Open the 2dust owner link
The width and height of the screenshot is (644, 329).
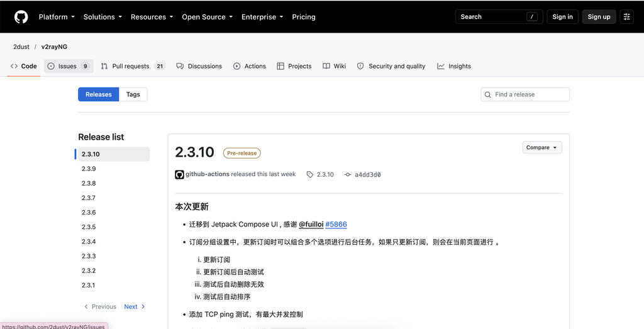(21, 47)
